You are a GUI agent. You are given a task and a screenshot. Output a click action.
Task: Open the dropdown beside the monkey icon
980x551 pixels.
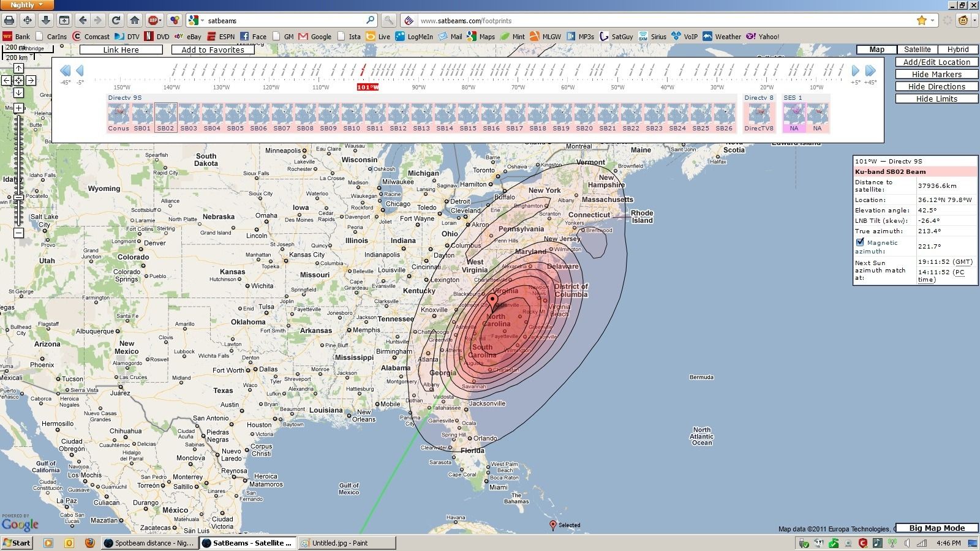click(x=973, y=20)
